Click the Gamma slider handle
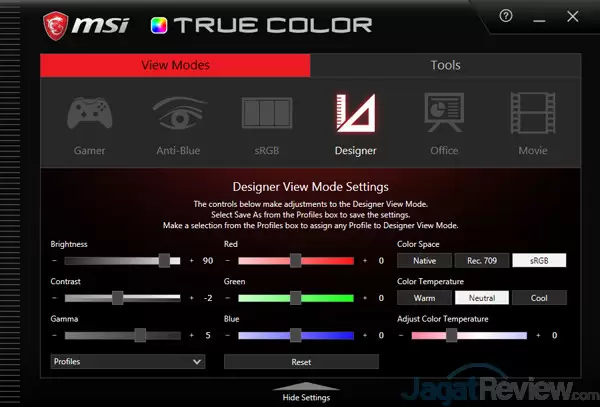 [140, 335]
